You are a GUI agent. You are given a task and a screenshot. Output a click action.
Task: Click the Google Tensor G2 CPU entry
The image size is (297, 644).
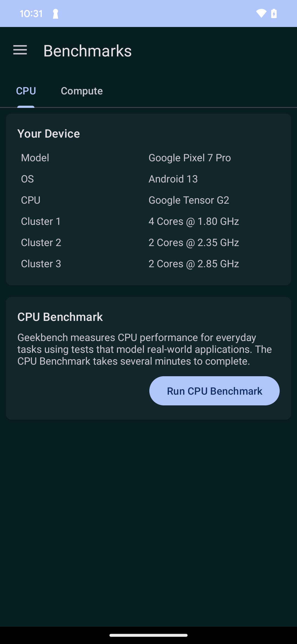[x=189, y=200]
